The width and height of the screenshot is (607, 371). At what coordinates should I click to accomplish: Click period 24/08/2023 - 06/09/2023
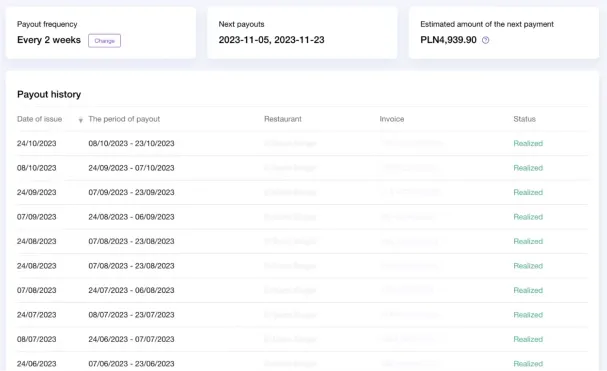[x=131, y=217]
